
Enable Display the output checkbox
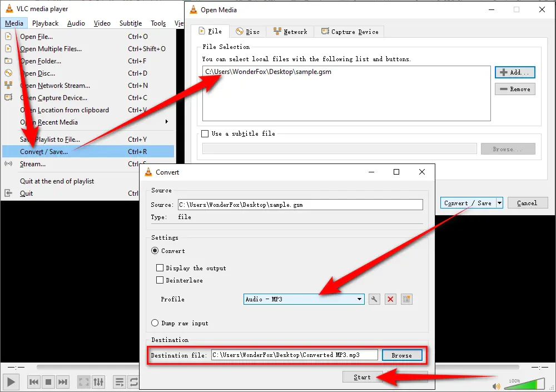click(x=160, y=268)
